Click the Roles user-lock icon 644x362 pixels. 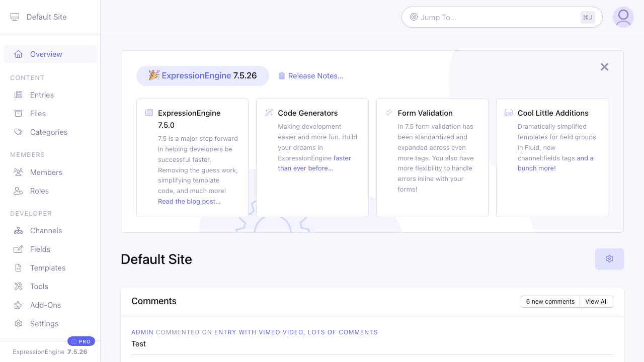pyautogui.click(x=18, y=191)
